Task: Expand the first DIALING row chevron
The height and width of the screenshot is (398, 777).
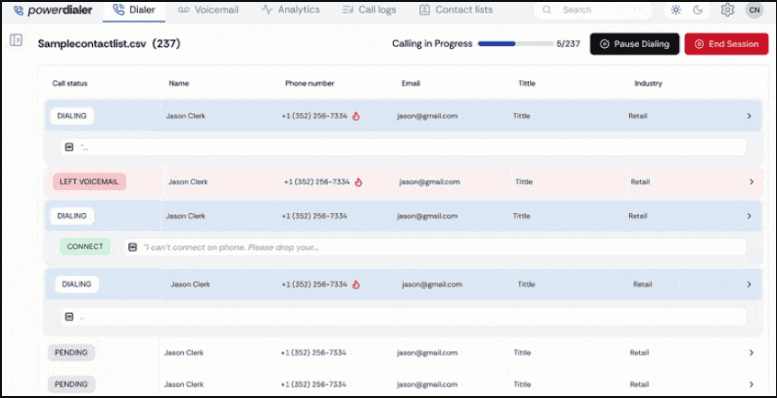Action: 749,116
